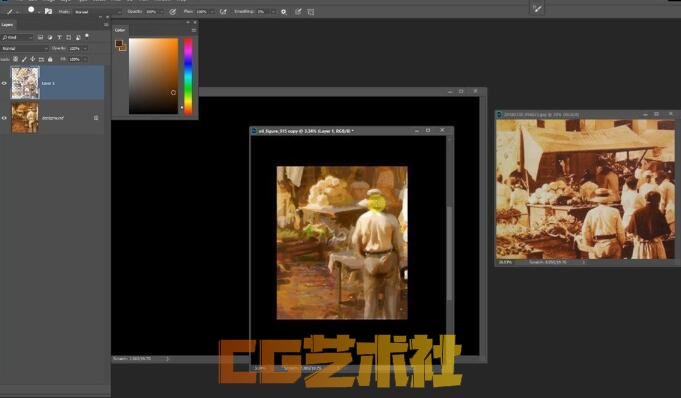Click foreground color swatch in Color panel

click(119, 43)
